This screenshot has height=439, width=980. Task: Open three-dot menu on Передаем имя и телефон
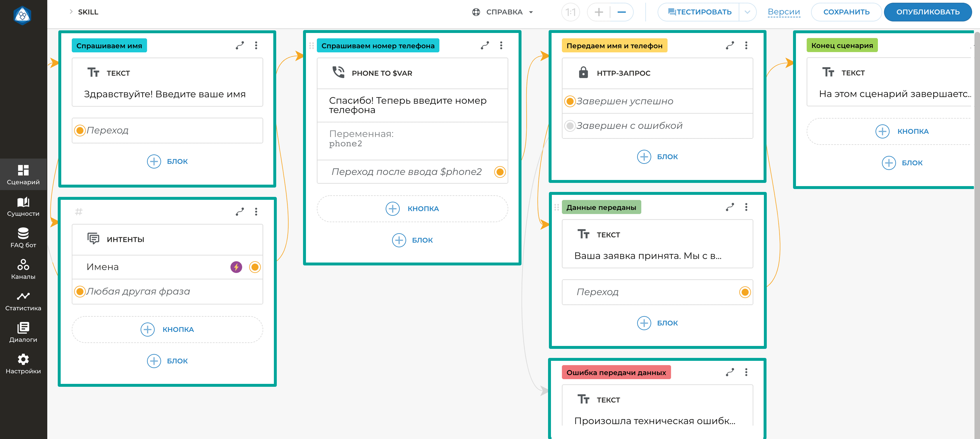click(746, 46)
